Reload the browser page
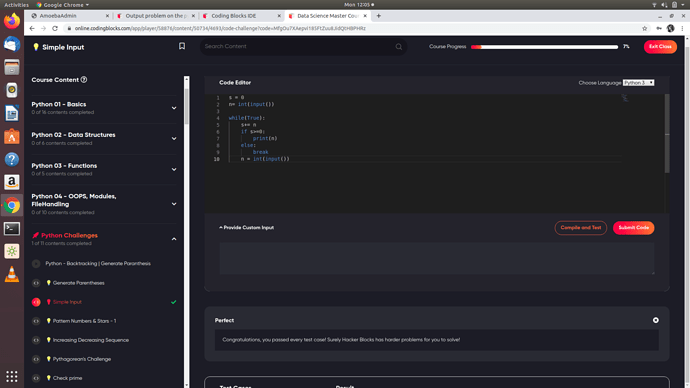 click(55, 28)
